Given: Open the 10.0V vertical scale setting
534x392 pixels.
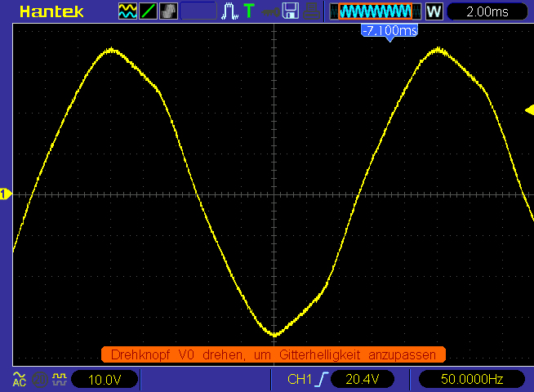Looking at the screenshot, I should tap(104, 380).
